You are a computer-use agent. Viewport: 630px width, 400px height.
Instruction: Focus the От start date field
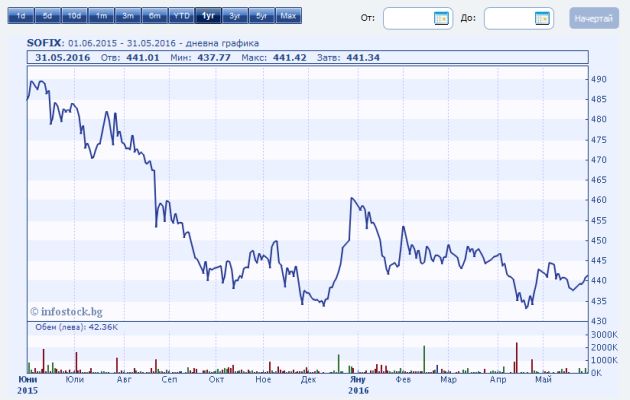tap(418, 18)
